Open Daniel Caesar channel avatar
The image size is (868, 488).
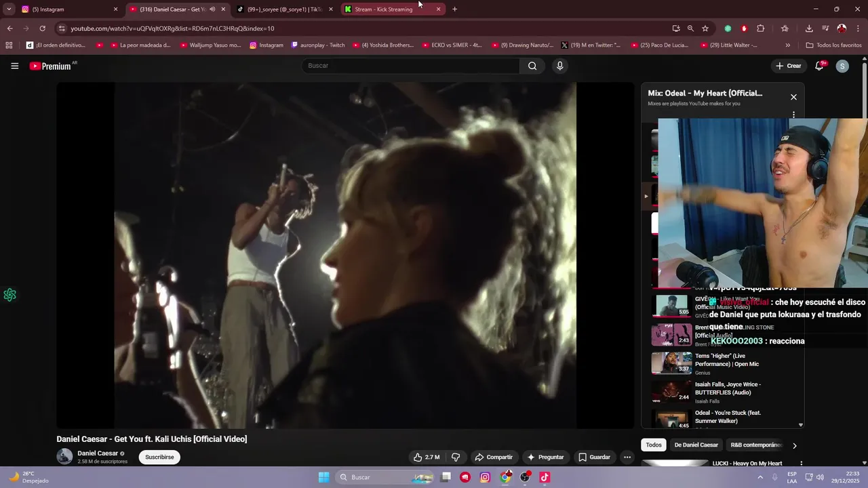pos(64,457)
